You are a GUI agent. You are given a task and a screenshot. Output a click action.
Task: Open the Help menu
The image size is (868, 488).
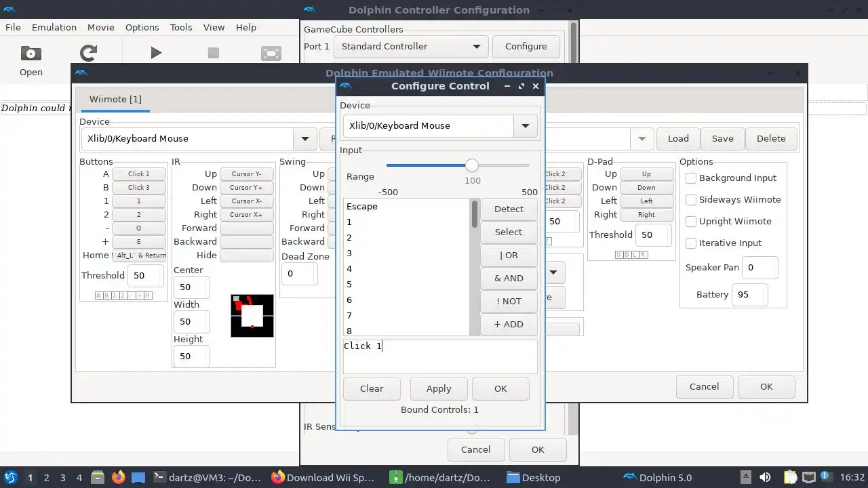point(246,27)
